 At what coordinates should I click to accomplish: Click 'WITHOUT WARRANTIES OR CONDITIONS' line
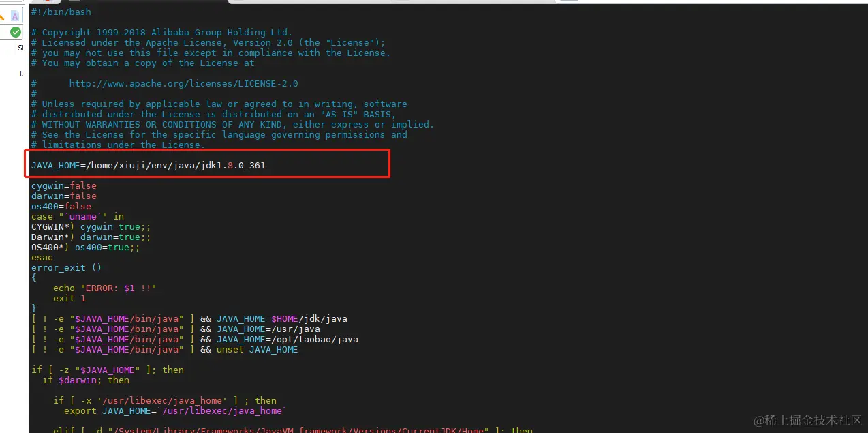tap(232, 124)
